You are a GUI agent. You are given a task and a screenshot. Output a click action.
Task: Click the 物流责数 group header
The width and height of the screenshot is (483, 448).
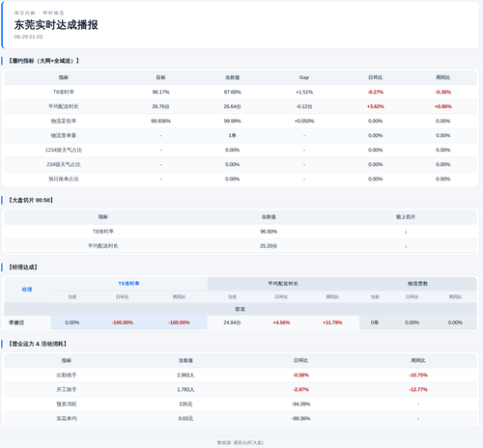tap(418, 284)
